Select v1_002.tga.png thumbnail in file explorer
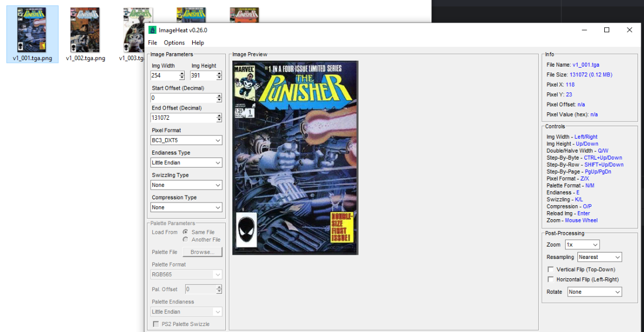 pyautogui.click(x=85, y=34)
